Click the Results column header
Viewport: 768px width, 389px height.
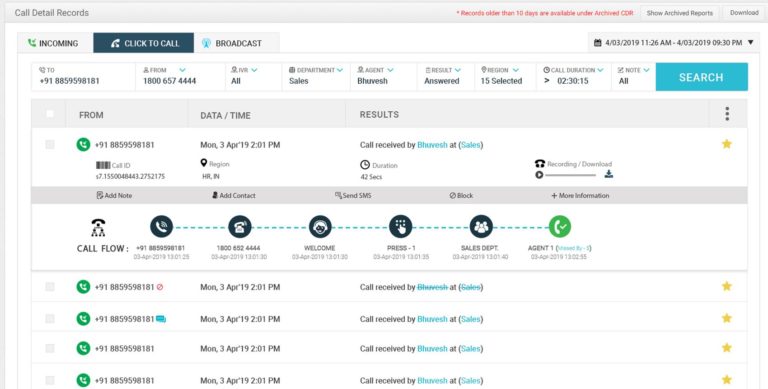coord(379,114)
